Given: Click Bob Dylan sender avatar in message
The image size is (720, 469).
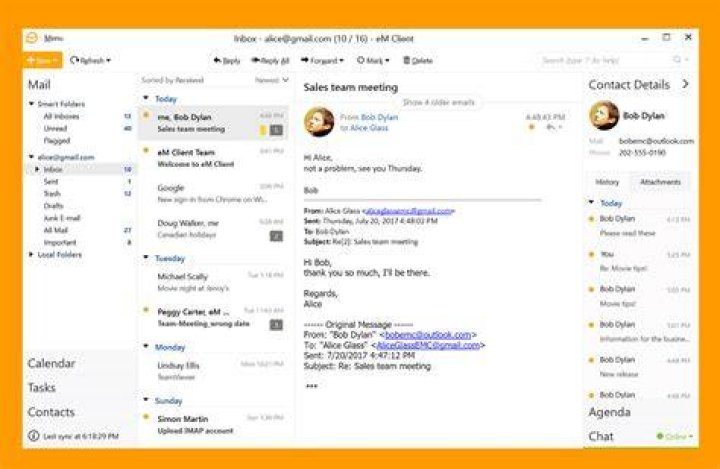Looking at the screenshot, I should click(x=319, y=122).
